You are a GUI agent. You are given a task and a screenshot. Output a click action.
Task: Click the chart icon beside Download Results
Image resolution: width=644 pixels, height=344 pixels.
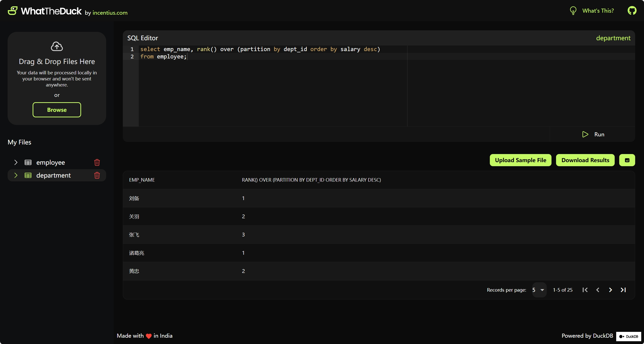tap(627, 160)
